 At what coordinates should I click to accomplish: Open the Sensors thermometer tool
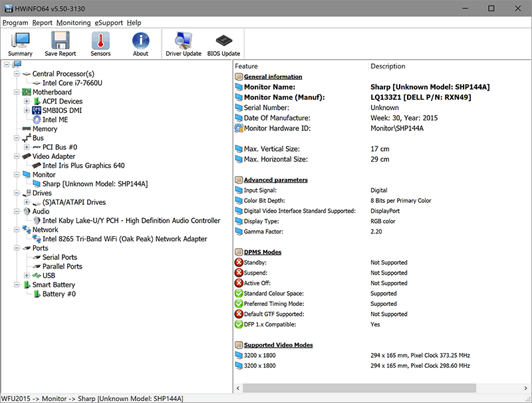[x=100, y=44]
